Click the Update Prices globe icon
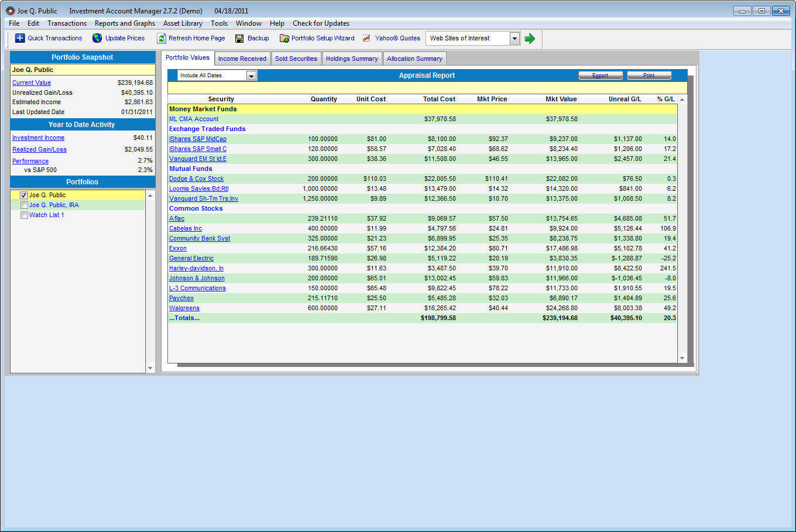The image size is (796, 532). pos(97,38)
